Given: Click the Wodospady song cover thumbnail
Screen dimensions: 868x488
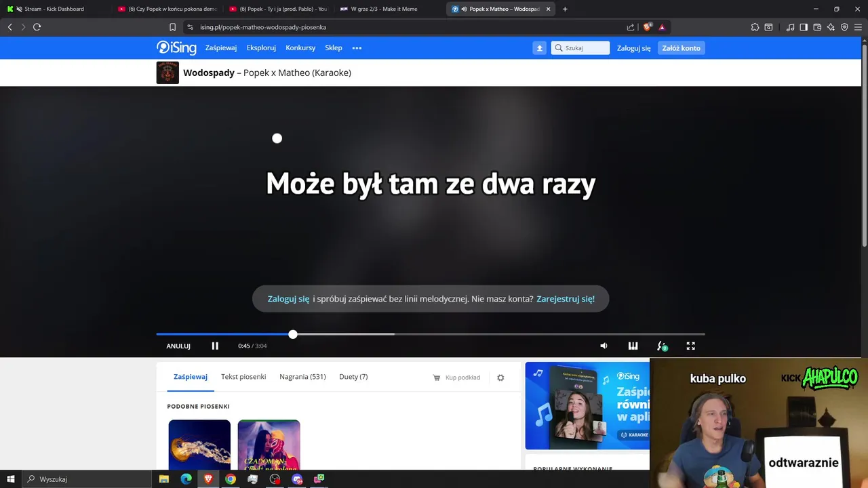Looking at the screenshot, I should [167, 73].
